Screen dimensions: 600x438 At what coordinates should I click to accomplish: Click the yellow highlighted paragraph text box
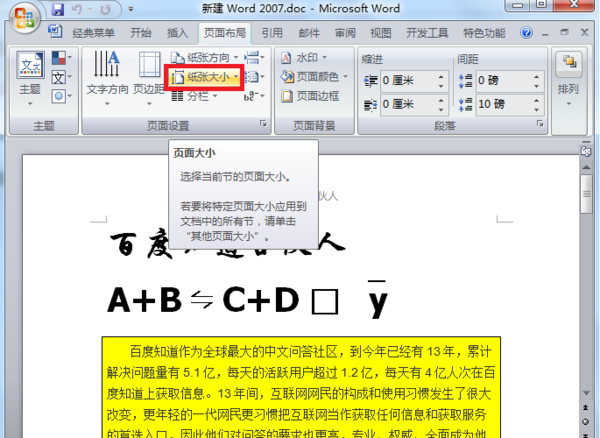point(301,387)
